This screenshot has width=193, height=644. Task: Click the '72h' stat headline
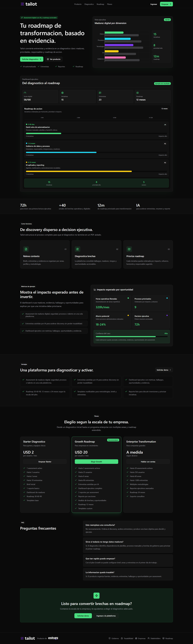23,205
